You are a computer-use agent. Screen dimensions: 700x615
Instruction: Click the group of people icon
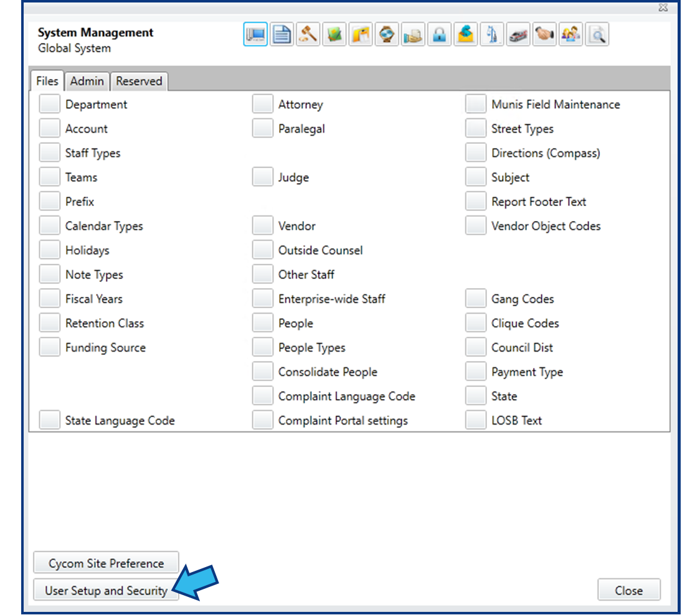[x=570, y=34]
